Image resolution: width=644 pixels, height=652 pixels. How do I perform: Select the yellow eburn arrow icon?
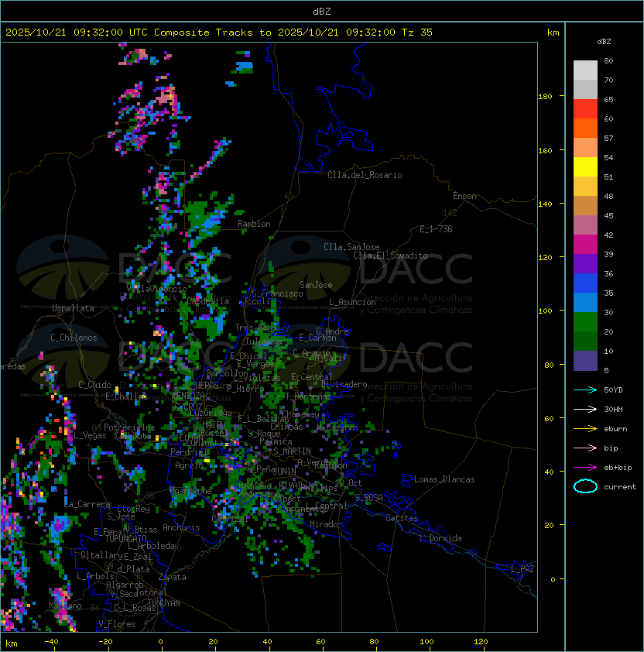click(585, 429)
